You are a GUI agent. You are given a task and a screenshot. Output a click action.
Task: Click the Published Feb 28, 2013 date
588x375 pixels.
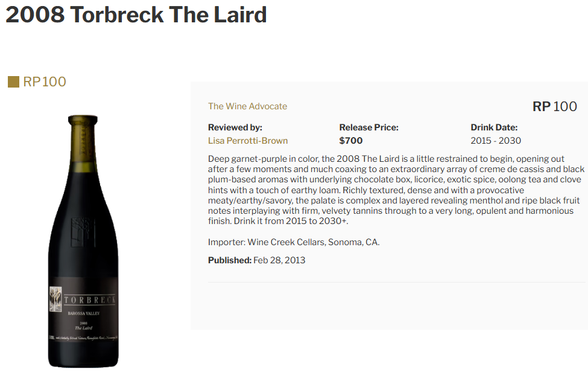[256, 260]
